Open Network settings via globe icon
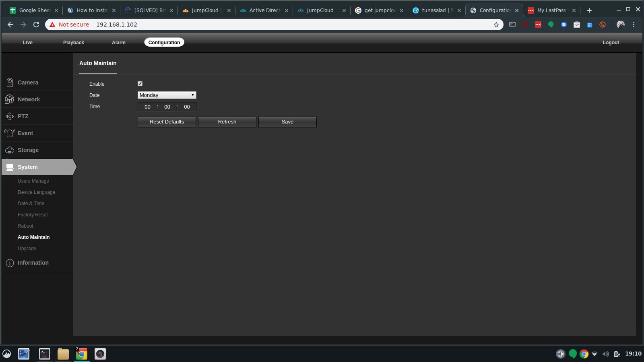This screenshot has height=362, width=644. 10,99
